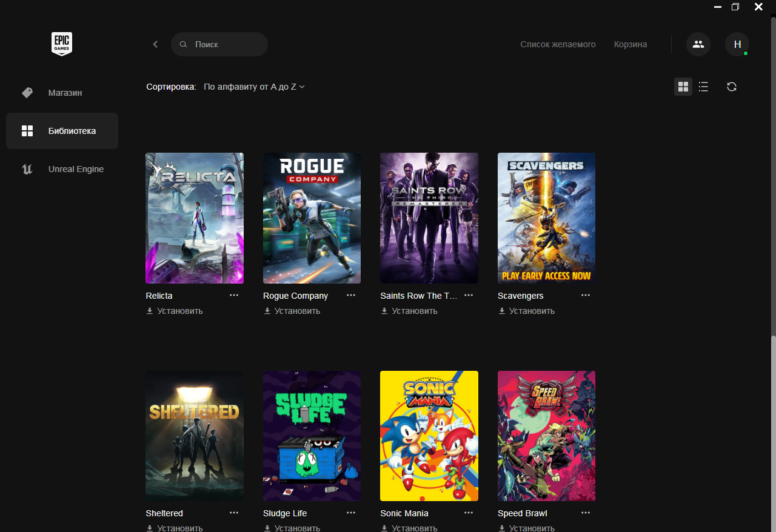Open the cart (Корзина)
Image resolution: width=776 pixels, height=532 pixels.
pyautogui.click(x=630, y=44)
